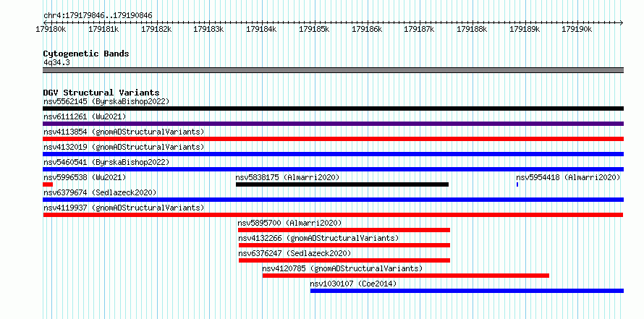Click the gray 4q34.3 cytogenetic band
The image size is (644, 319).
333,70
